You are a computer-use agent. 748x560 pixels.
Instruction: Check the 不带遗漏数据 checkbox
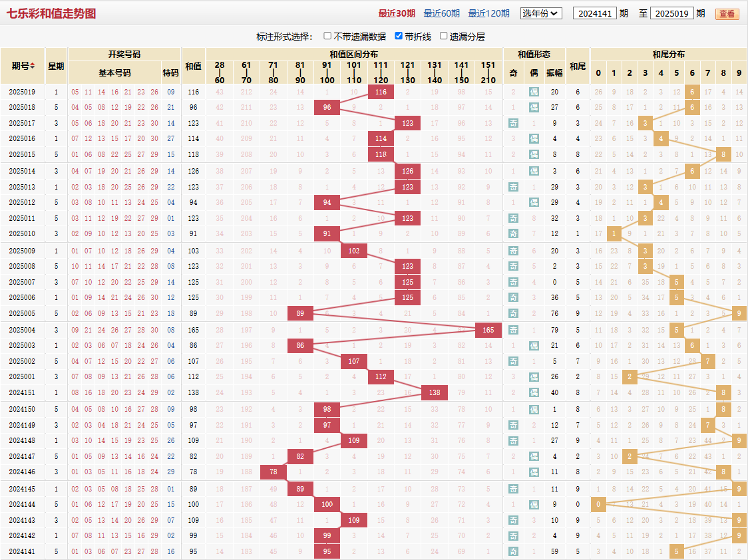click(327, 36)
